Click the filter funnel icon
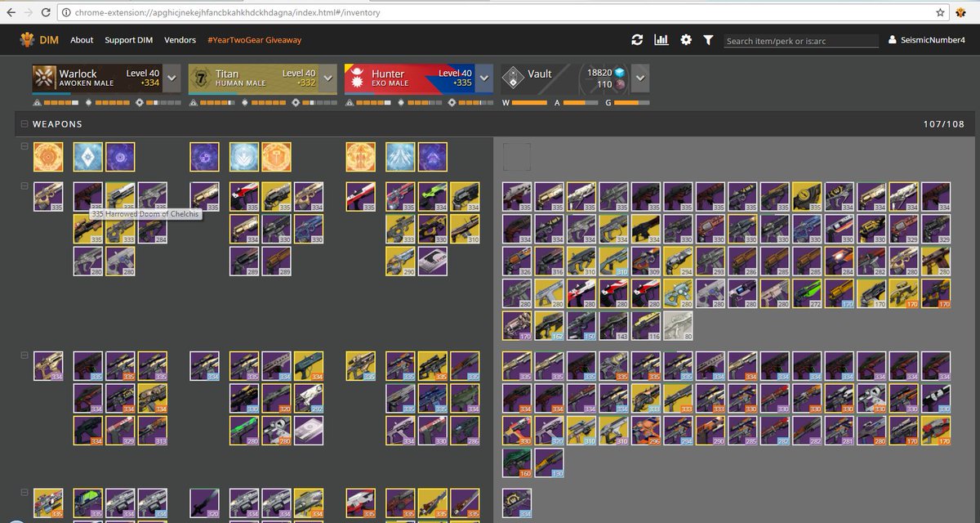Screen dimensions: 980x523 coord(708,40)
